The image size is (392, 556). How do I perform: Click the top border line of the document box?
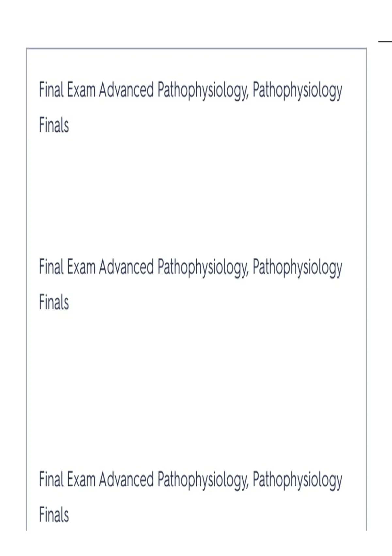[x=196, y=49]
